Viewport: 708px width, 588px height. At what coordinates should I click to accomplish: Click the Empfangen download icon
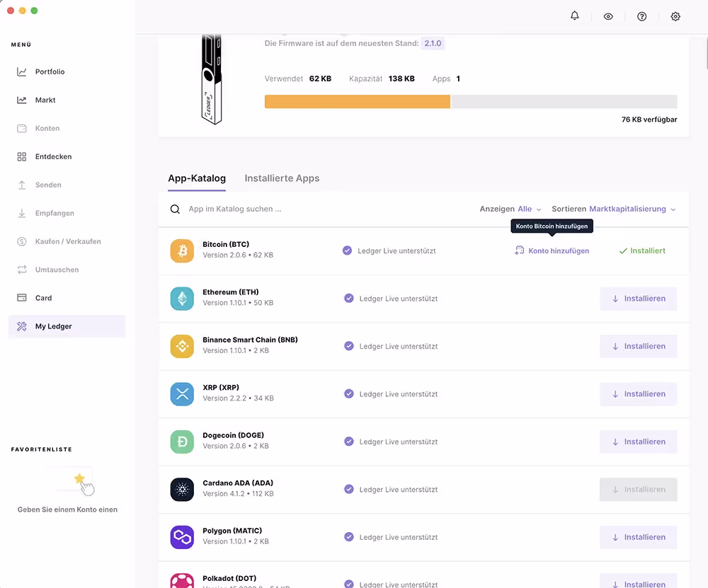(22, 213)
